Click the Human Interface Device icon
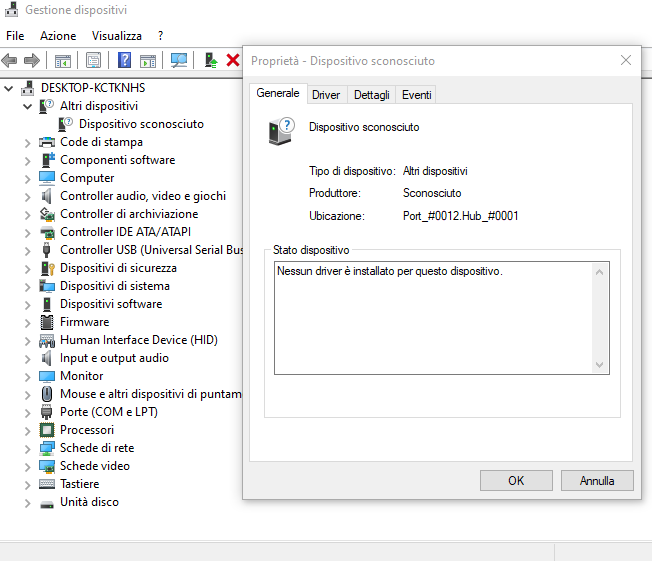 47,341
